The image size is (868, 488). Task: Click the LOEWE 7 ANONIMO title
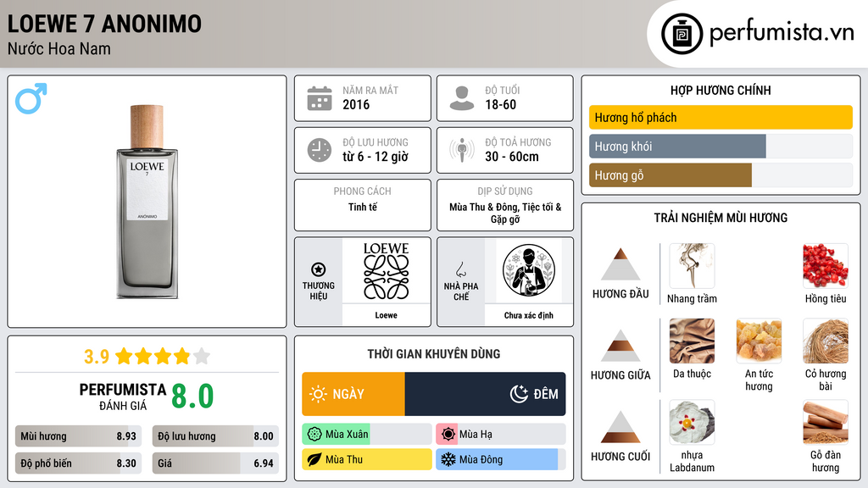click(x=104, y=24)
